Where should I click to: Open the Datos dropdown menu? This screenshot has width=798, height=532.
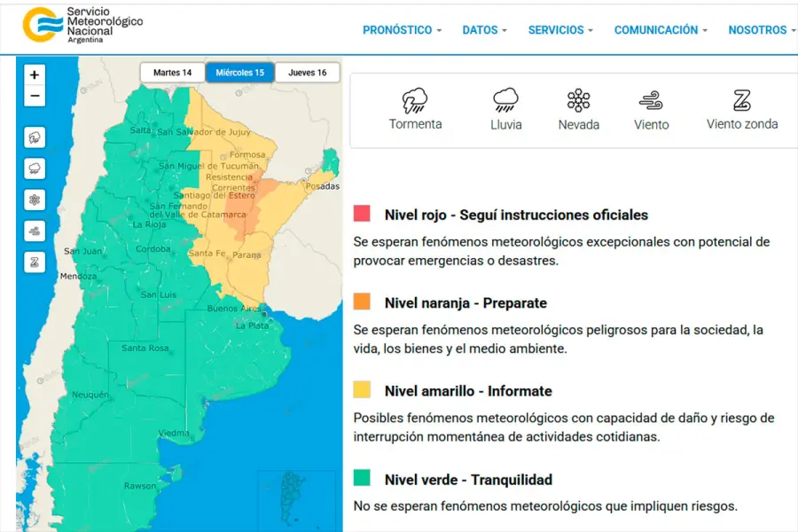point(484,30)
